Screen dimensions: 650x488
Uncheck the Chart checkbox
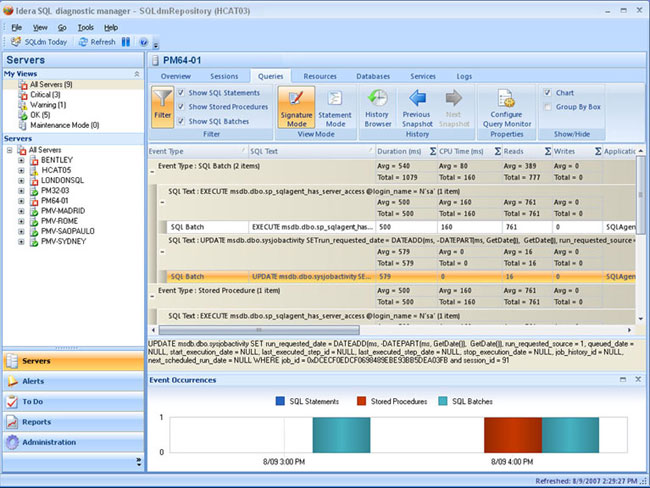click(548, 92)
